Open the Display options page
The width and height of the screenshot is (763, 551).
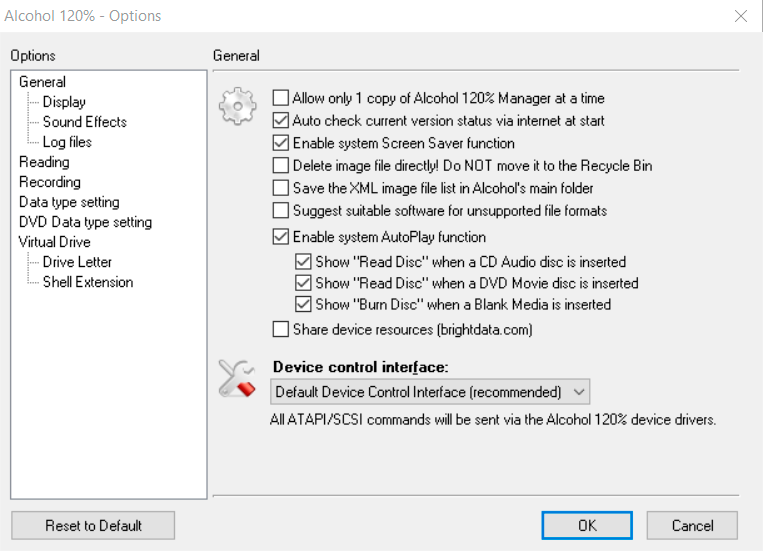coord(64,102)
